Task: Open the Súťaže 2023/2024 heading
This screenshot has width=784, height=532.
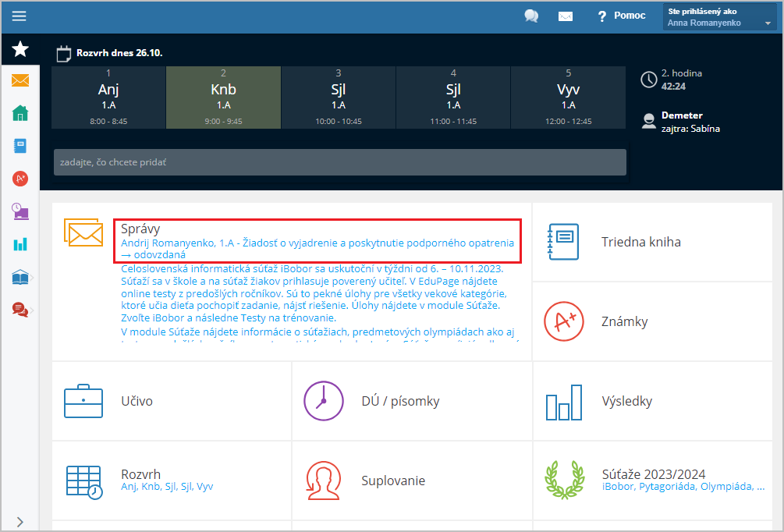Action: [x=654, y=474]
